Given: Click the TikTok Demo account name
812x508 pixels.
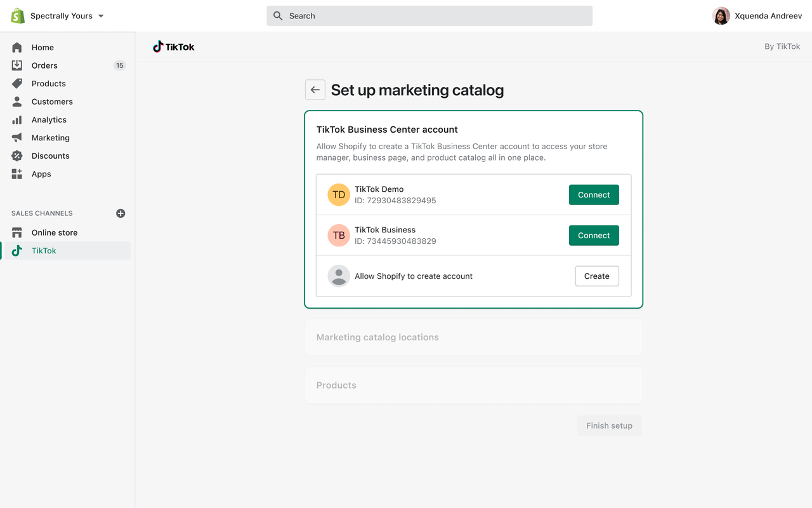Looking at the screenshot, I should click(379, 189).
